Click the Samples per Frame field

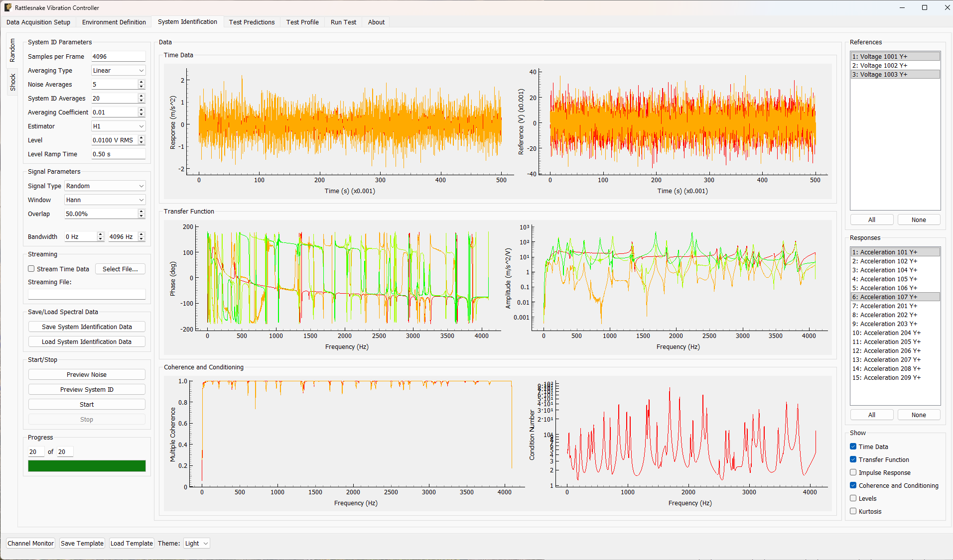[x=118, y=57]
